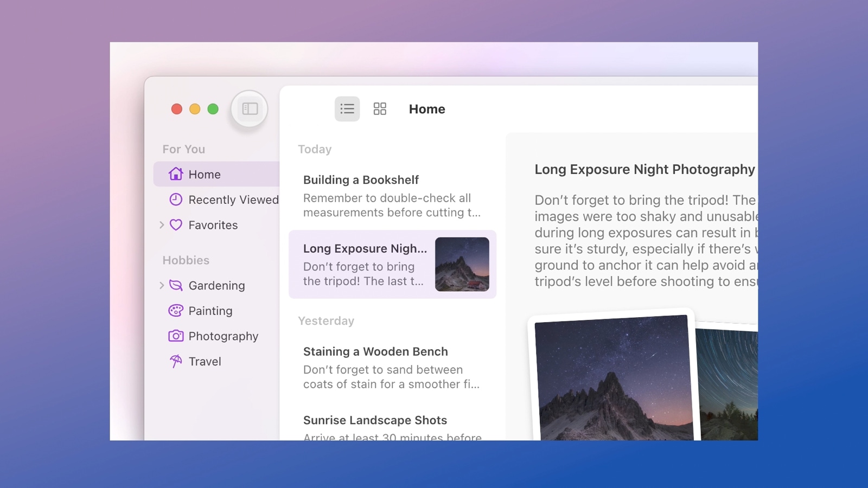868x488 pixels.
Task: Switch to list view
Action: click(x=347, y=109)
